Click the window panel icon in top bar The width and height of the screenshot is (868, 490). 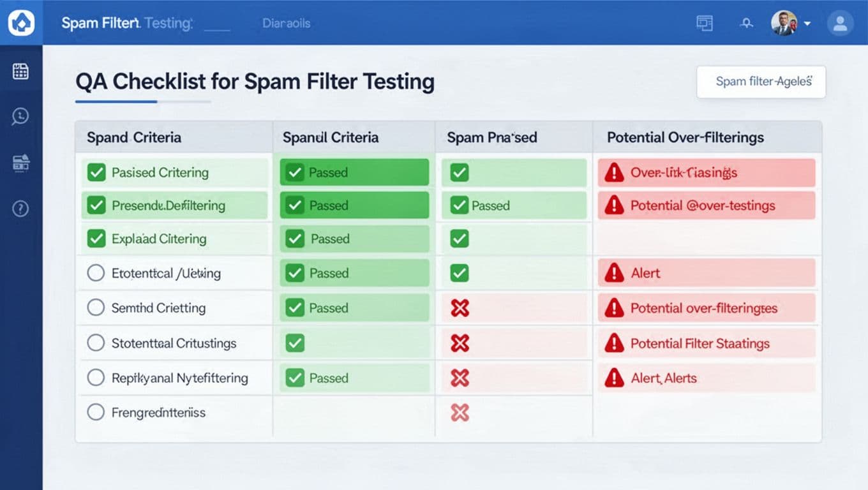[x=704, y=22]
